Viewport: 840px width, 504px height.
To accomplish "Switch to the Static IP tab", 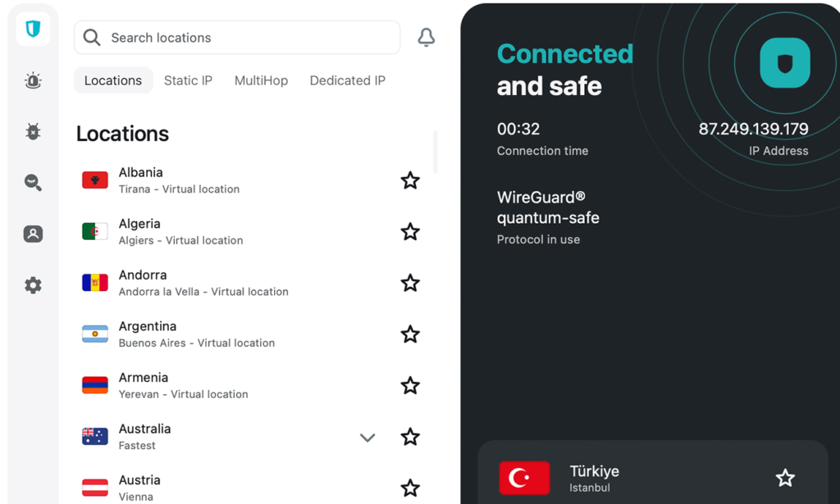I will pyautogui.click(x=188, y=80).
